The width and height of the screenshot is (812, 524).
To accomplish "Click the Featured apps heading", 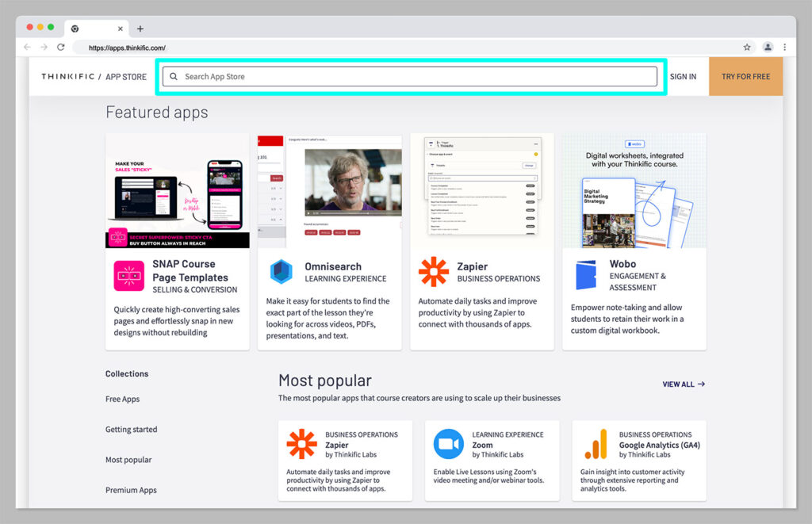I will tap(157, 113).
